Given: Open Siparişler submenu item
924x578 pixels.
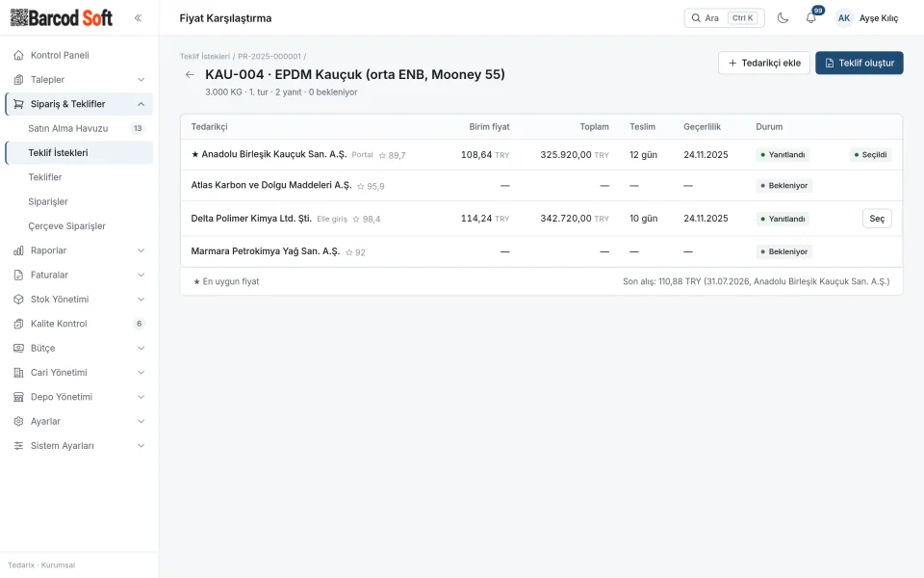Looking at the screenshot, I should pos(79,201).
